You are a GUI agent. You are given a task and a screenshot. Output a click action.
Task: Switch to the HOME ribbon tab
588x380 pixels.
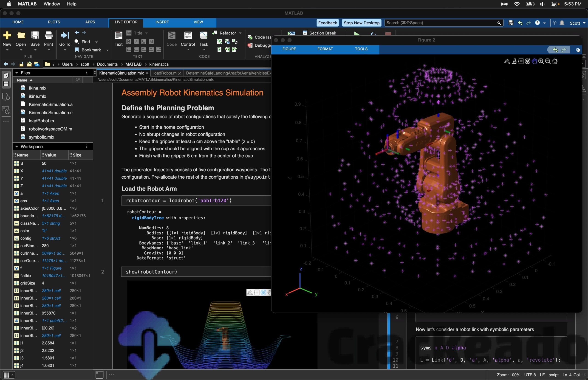pos(18,22)
